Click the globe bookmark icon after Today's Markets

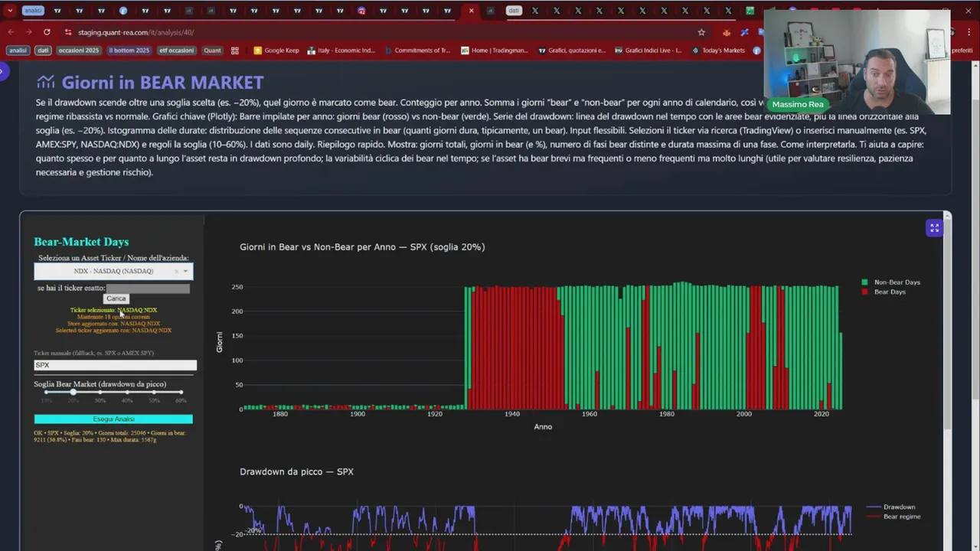pyautogui.click(x=756, y=51)
